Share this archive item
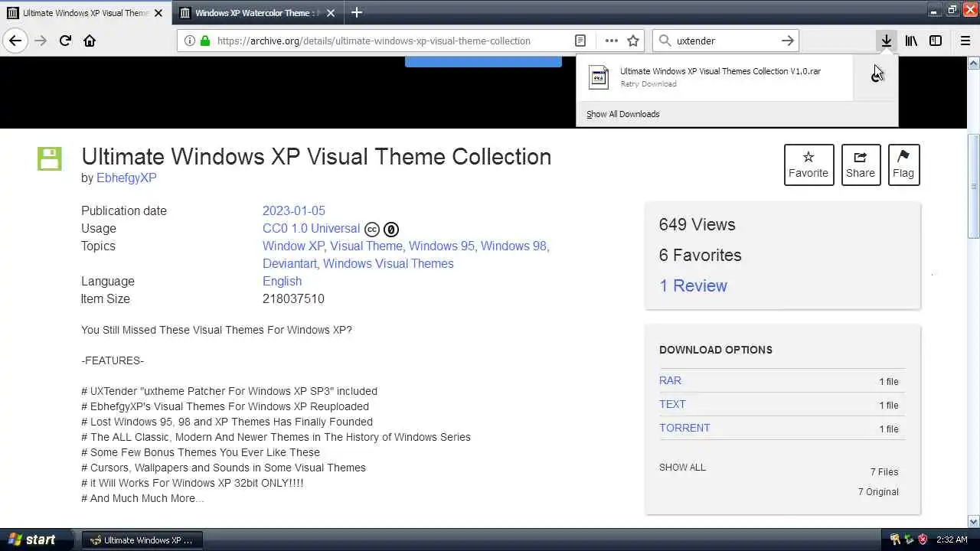Screen dimensions: 980x551 pyautogui.click(x=861, y=165)
